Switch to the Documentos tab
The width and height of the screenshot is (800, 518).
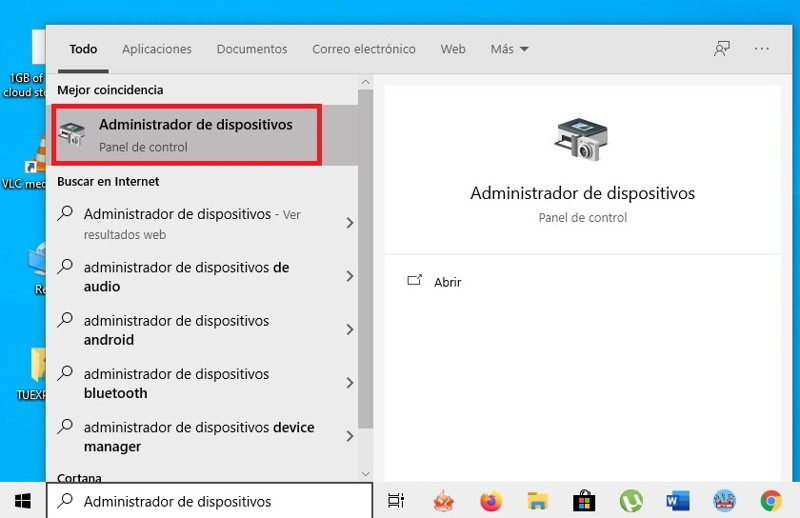pyautogui.click(x=252, y=49)
